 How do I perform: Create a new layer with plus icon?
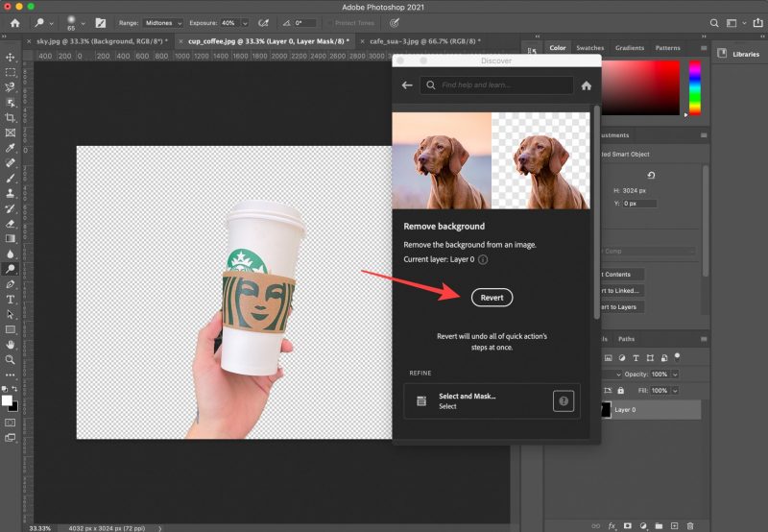pyautogui.click(x=675, y=525)
